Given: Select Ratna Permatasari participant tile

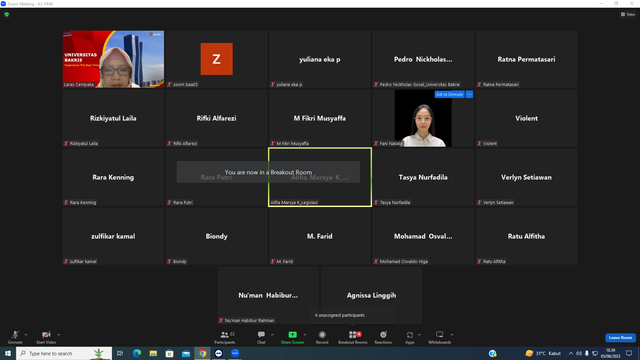Looking at the screenshot, I should (526, 59).
